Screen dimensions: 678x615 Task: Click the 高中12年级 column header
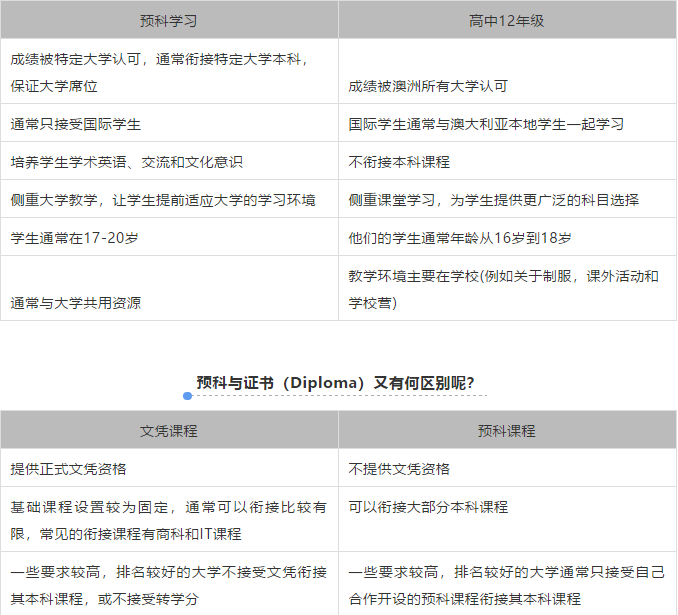[506, 20]
